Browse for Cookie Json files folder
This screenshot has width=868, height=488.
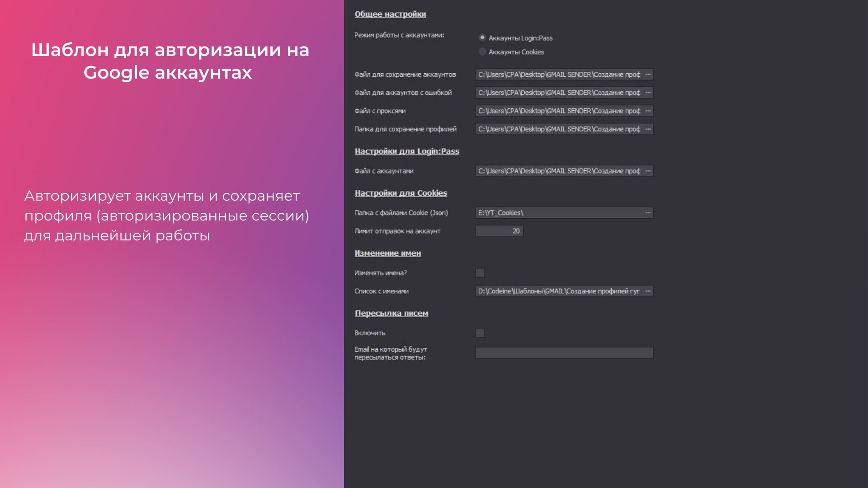pos(648,213)
